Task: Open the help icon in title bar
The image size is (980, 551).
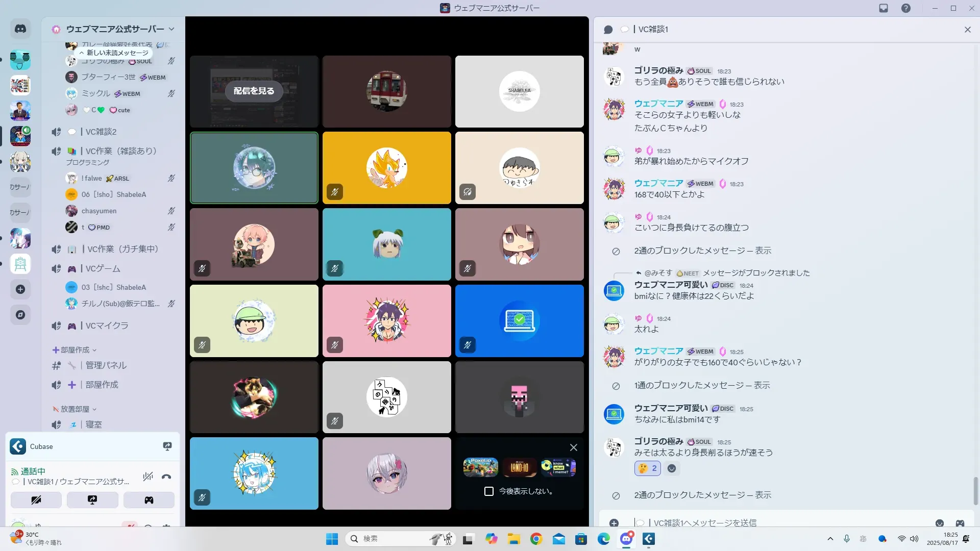Action: pyautogui.click(x=905, y=8)
